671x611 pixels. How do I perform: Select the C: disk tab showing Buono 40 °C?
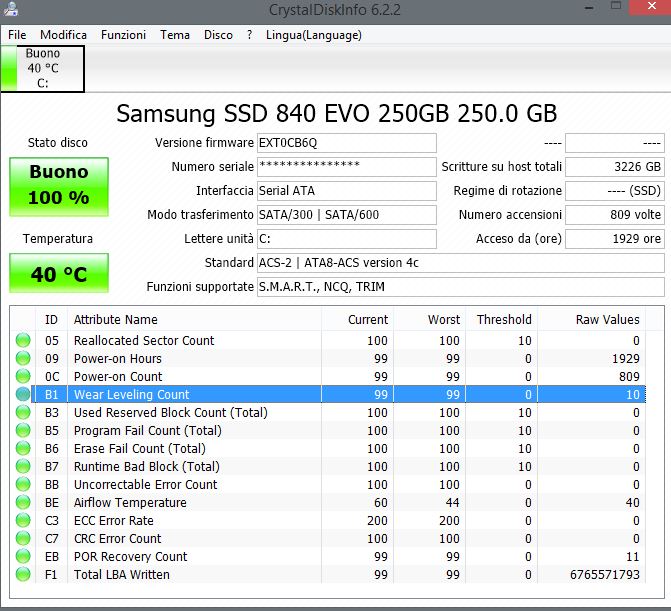[42, 68]
